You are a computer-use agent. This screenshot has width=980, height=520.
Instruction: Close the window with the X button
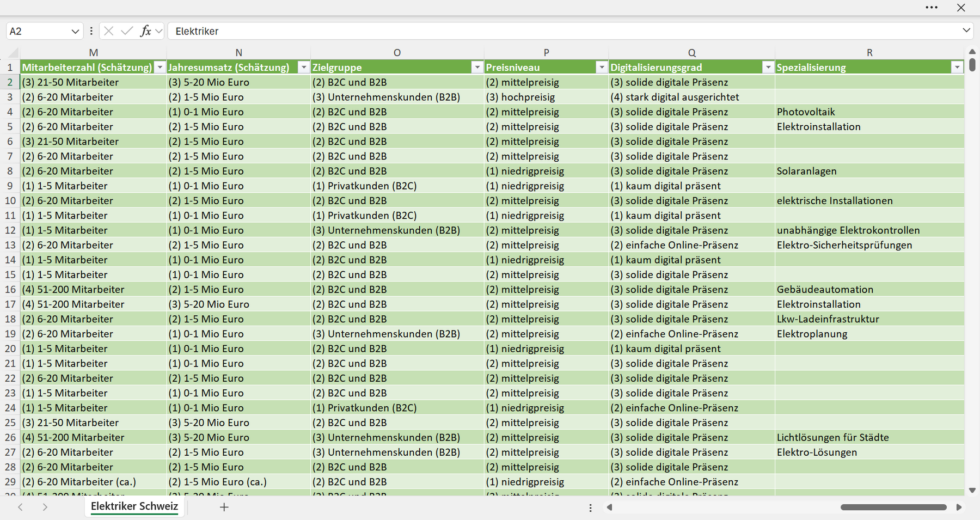click(x=961, y=8)
